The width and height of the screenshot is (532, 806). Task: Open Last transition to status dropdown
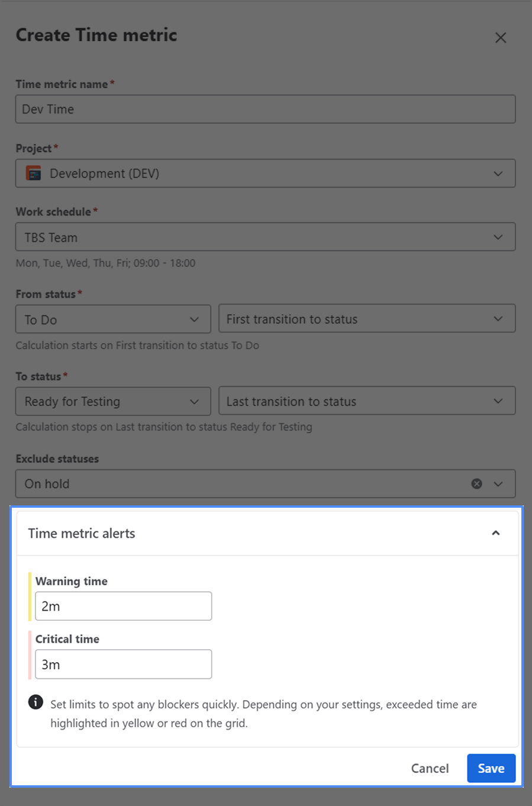pyautogui.click(x=366, y=401)
